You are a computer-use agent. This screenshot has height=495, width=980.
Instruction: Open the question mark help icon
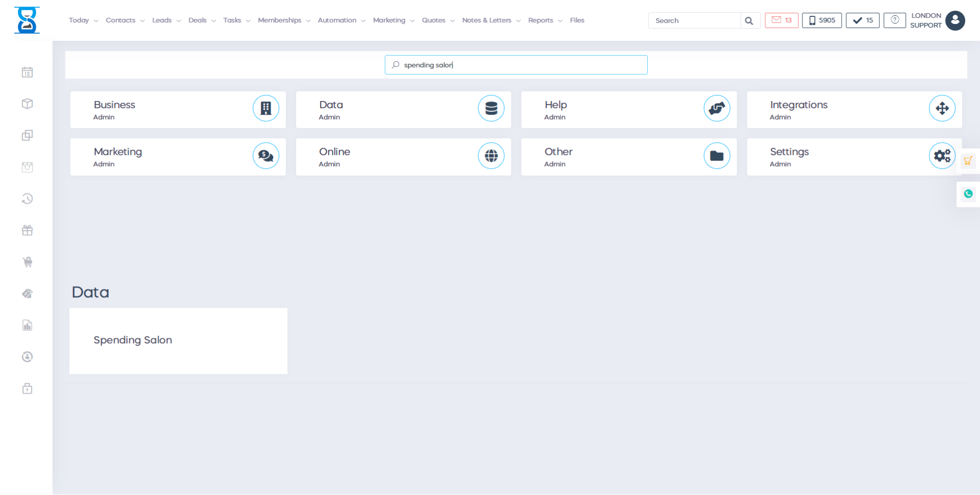(x=894, y=20)
